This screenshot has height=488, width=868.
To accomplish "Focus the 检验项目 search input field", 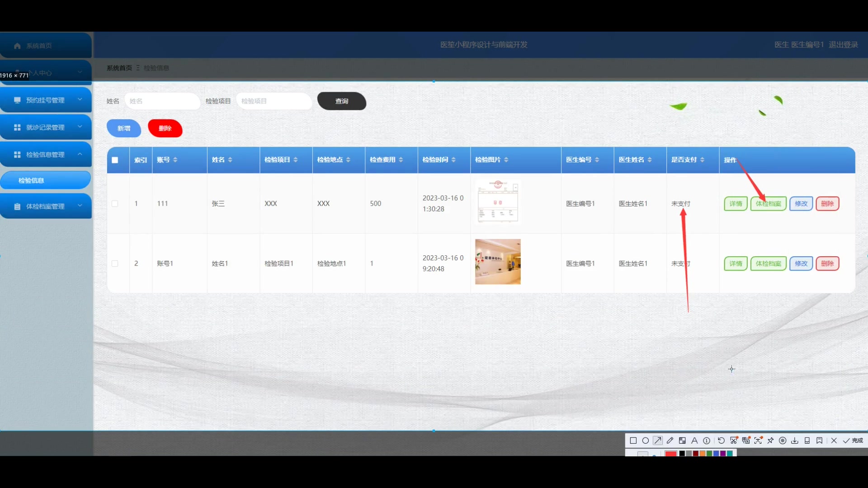I will [x=274, y=101].
